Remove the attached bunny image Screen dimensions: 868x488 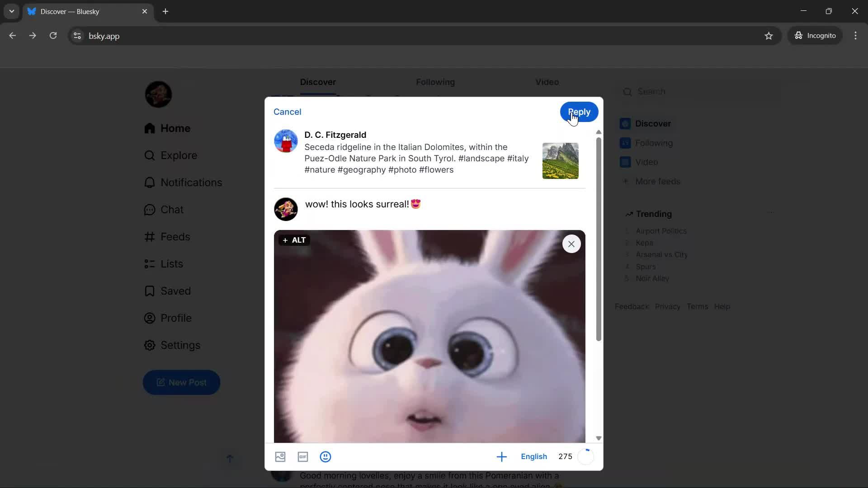(x=571, y=244)
